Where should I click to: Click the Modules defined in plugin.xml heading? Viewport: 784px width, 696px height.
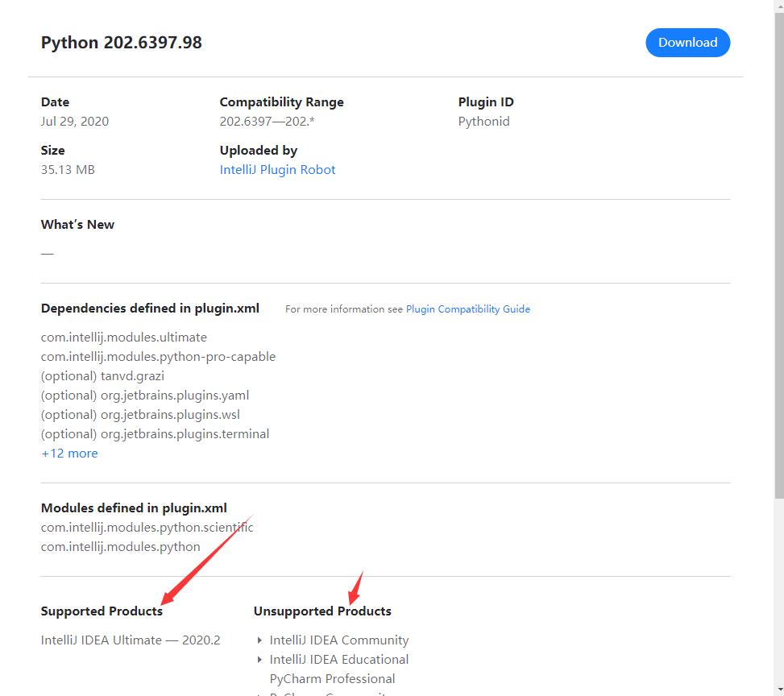pos(134,508)
